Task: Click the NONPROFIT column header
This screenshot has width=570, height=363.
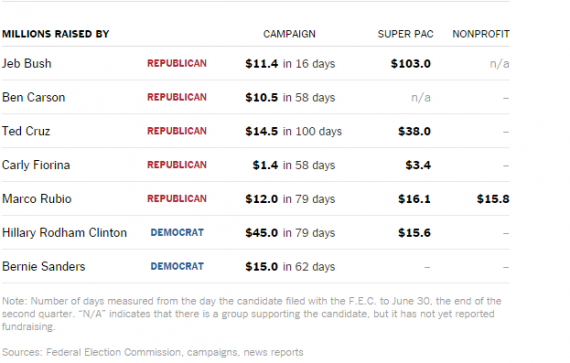Action: pyautogui.click(x=481, y=34)
